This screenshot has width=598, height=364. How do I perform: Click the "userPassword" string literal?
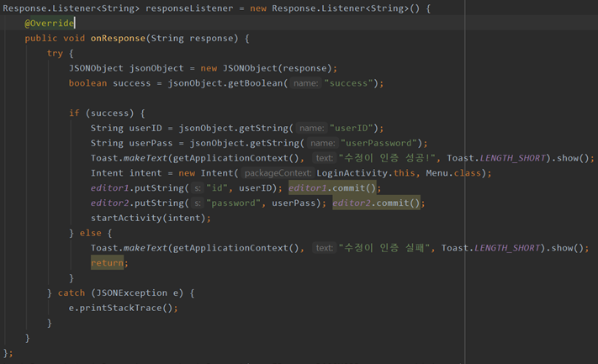click(x=378, y=143)
